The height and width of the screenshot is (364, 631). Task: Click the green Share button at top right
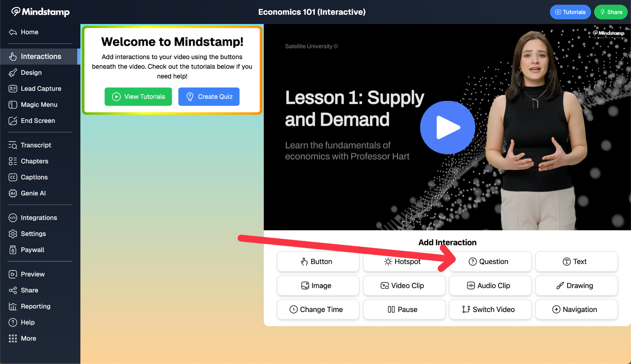(610, 12)
